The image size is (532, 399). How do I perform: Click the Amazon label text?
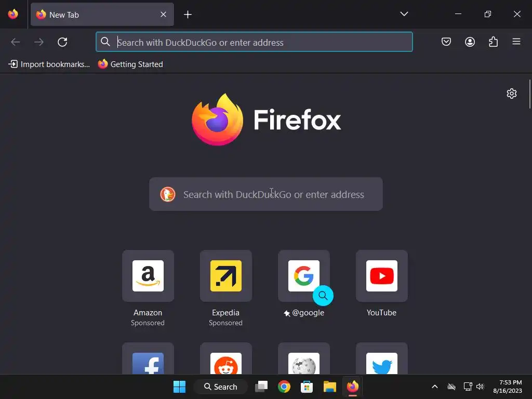[x=148, y=312]
